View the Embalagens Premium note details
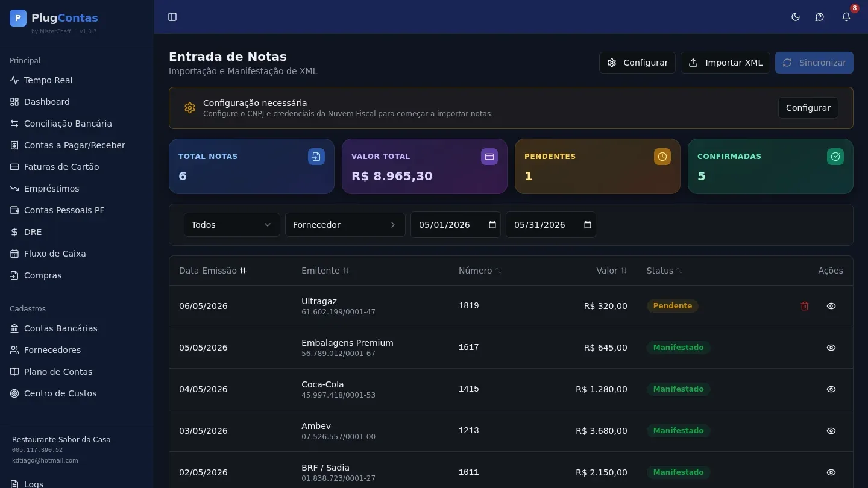The width and height of the screenshot is (868, 488). [x=831, y=348]
